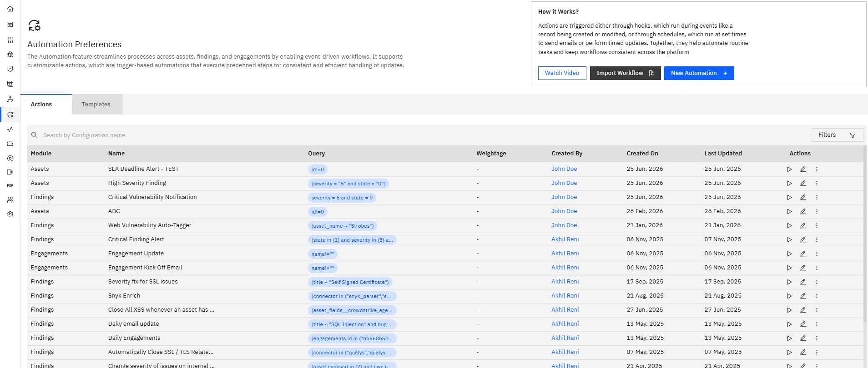Click the query tag for Critical Vulnerability Notification
Viewport: 868px width, 368px height.
342,198
